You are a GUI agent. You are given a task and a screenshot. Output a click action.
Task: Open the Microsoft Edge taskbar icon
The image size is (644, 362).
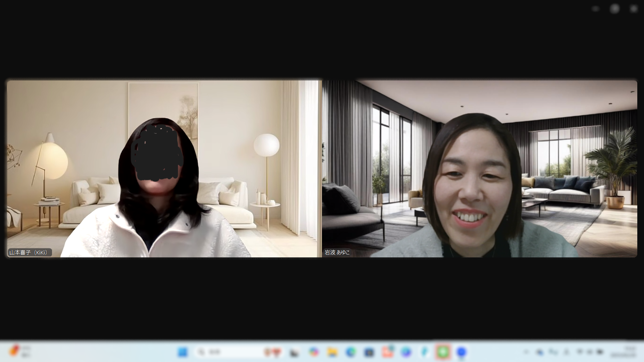point(351,352)
